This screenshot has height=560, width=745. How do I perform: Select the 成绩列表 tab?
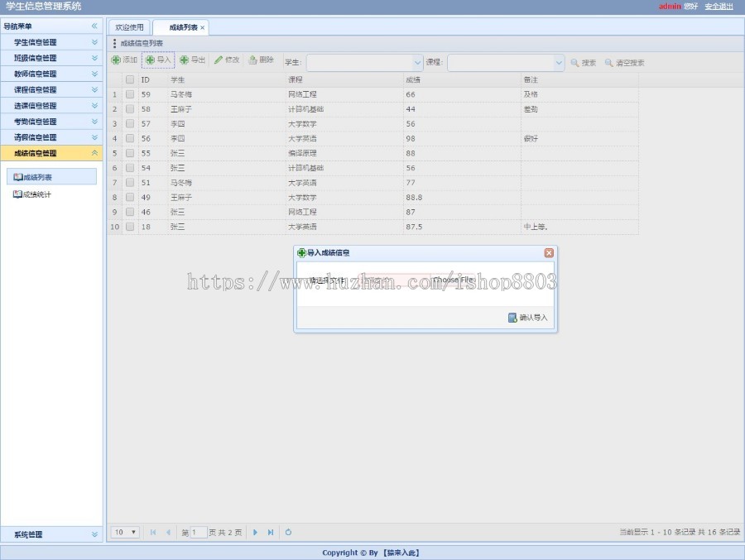coord(183,27)
